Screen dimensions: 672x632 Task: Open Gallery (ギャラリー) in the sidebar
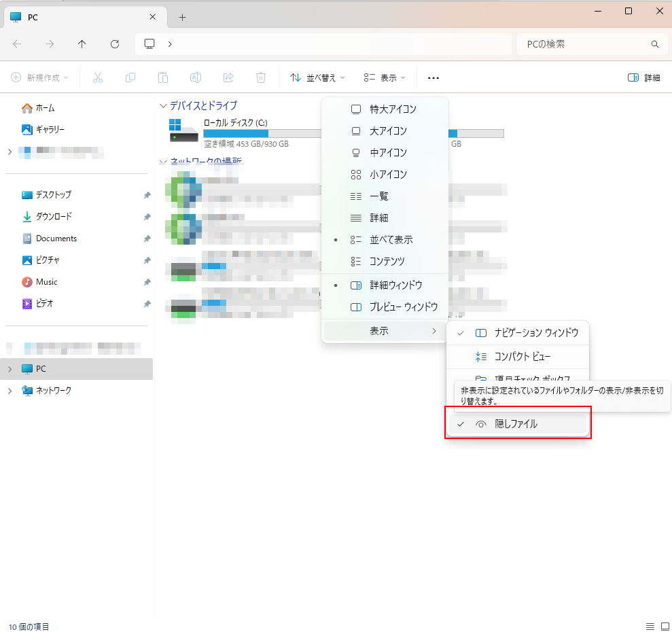click(50, 129)
